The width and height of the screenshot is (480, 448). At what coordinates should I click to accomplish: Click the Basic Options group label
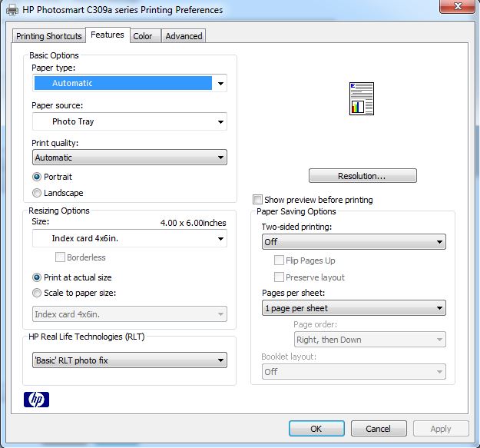pyautogui.click(x=54, y=55)
